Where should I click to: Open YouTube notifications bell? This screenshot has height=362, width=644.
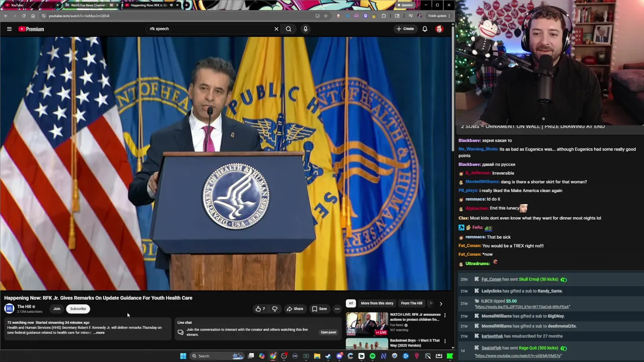(x=425, y=29)
